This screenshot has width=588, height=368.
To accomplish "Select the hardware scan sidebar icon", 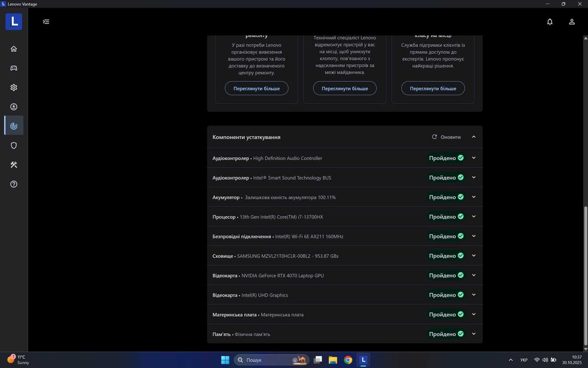I will [x=14, y=126].
